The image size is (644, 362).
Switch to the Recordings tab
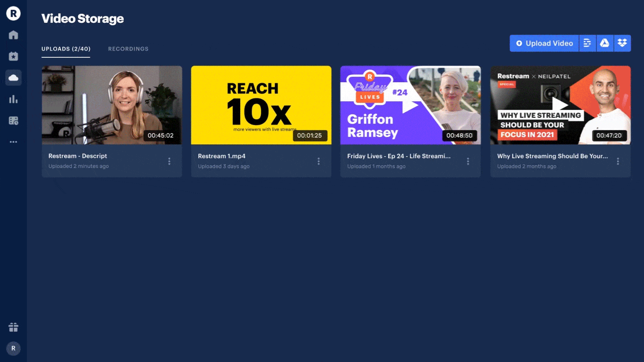pyautogui.click(x=128, y=49)
